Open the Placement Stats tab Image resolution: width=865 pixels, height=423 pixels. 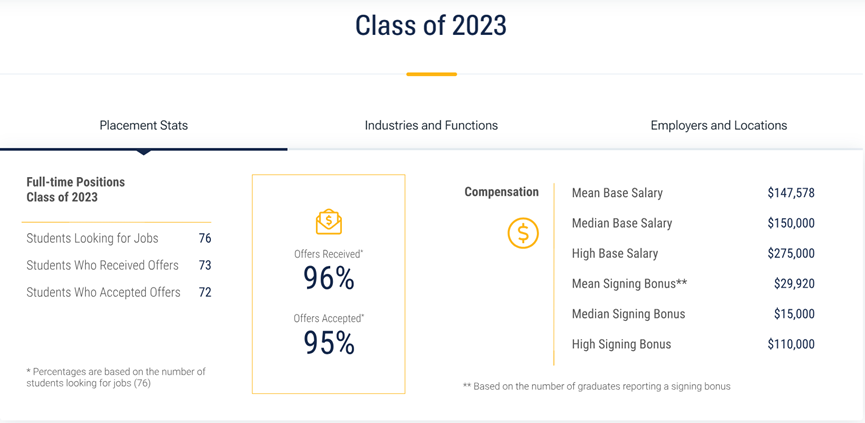143,126
